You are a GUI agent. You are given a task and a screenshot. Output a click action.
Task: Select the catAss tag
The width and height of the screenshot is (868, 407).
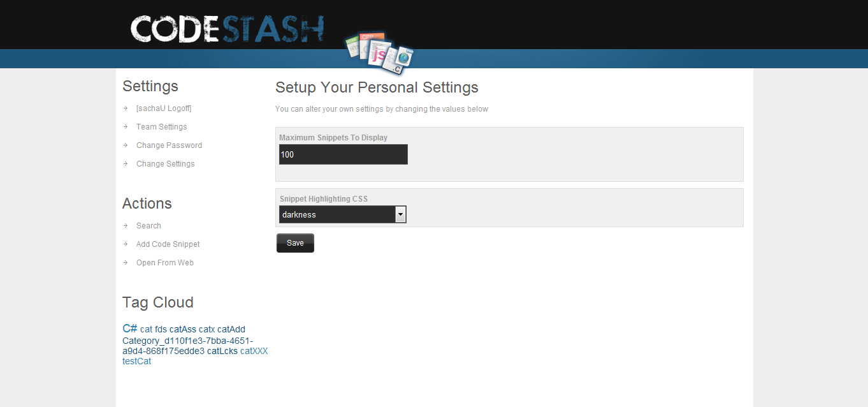(183, 330)
